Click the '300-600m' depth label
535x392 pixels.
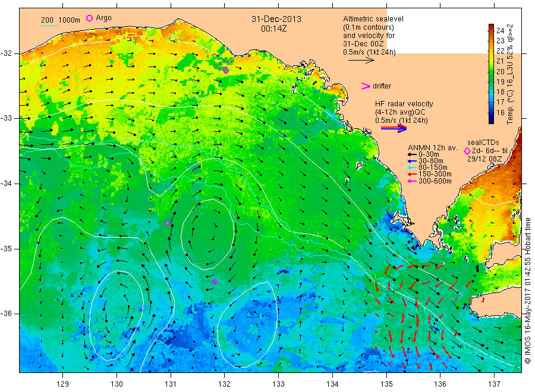(x=435, y=181)
